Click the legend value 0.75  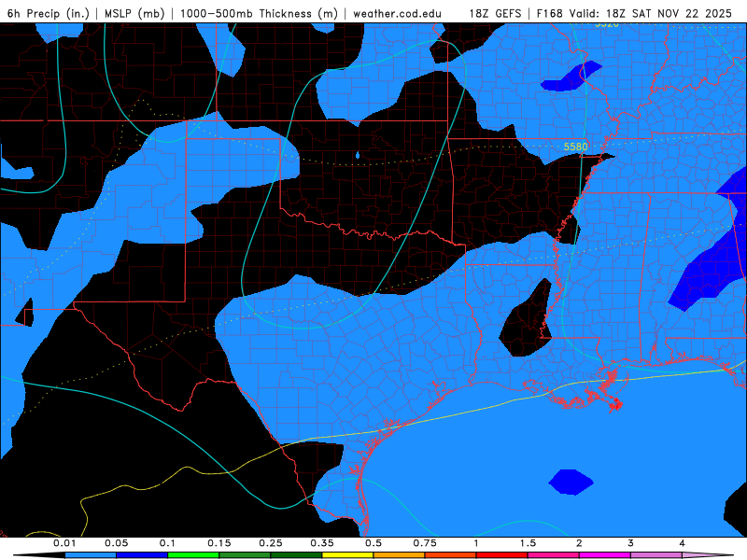click(x=425, y=543)
